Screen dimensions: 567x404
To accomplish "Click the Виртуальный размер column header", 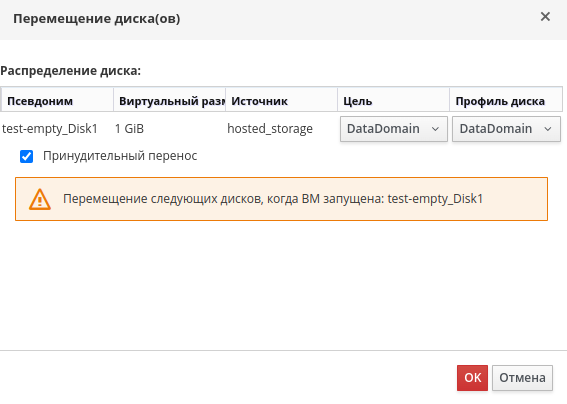I will pos(170,101).
